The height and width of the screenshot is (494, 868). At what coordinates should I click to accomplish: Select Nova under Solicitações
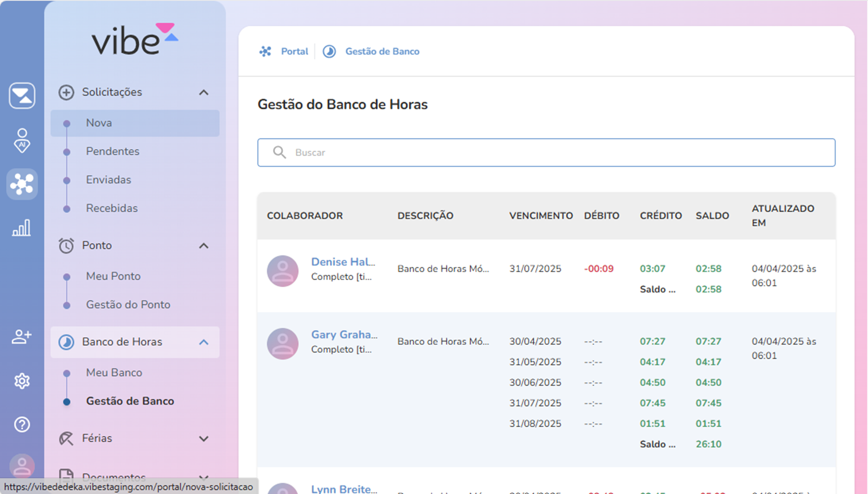click(99, 123)
